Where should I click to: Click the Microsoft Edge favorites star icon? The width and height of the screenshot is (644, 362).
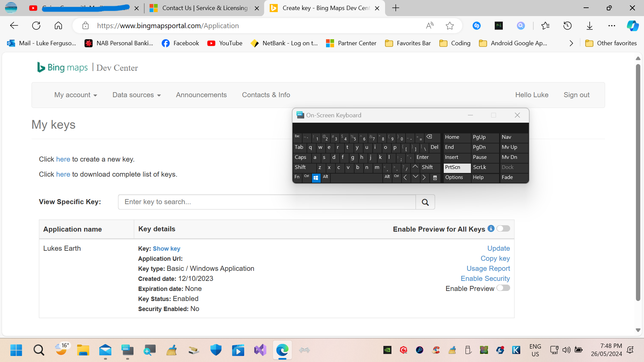point(450,25)
